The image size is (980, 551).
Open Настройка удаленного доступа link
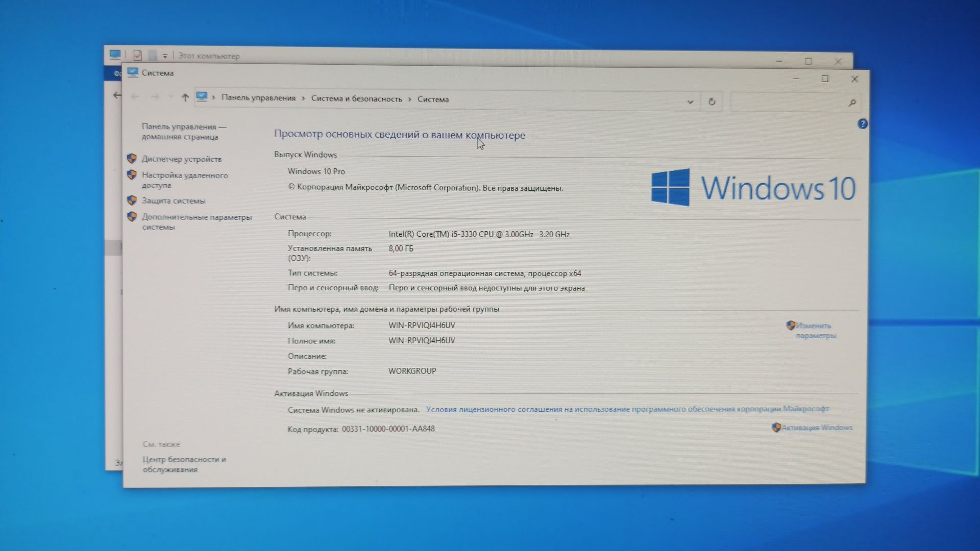(x=185, y=180)
